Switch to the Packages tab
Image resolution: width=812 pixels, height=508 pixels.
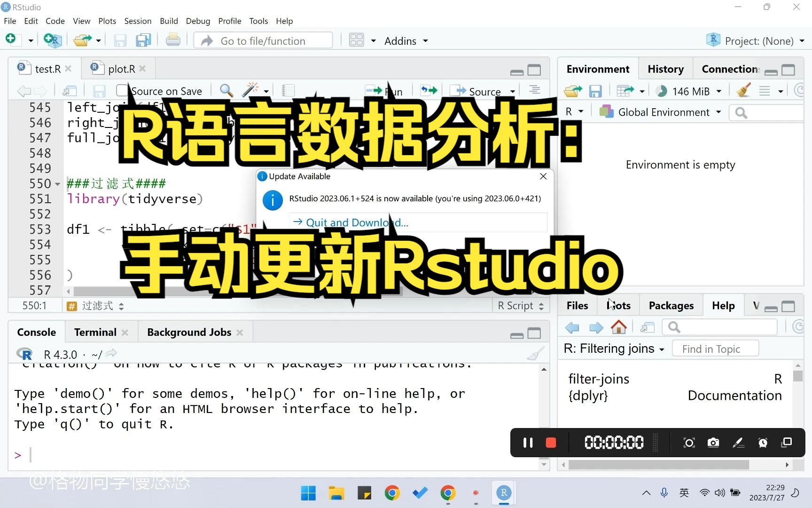click(x=671, y=306)
